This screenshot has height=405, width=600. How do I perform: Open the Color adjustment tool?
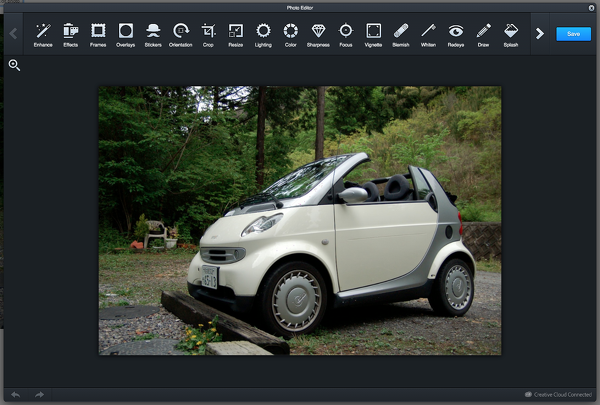[x=291, y=35]
